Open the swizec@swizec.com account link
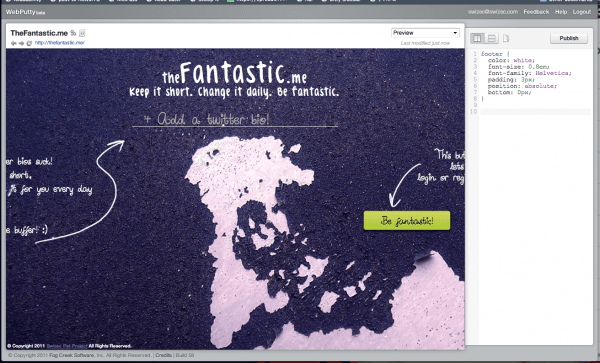Viewport: 600px width, 363px height. coord(492,12)
